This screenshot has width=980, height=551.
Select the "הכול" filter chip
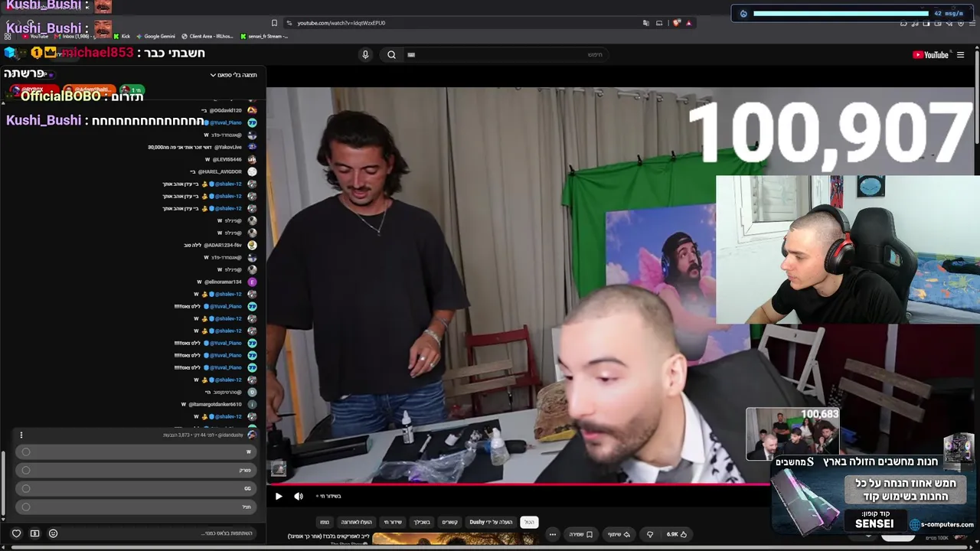(529, 522)
